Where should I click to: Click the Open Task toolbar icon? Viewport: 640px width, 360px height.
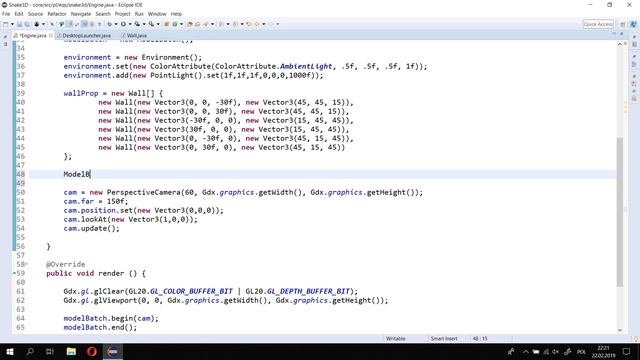pyautogui.click(x=197, y=24)
